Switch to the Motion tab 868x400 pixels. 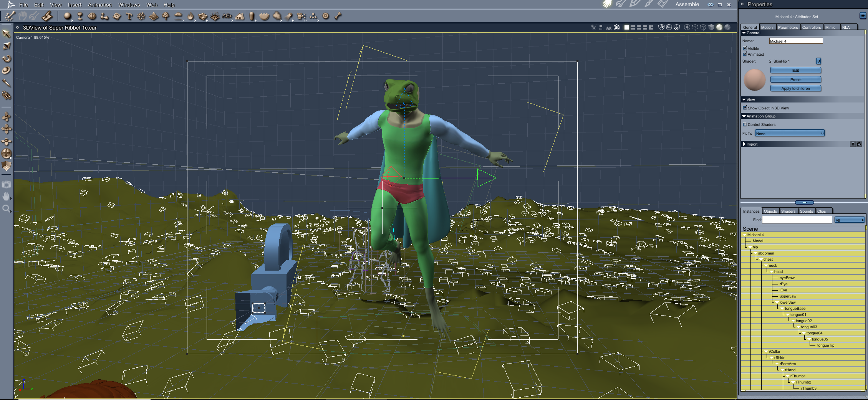click(767, 27)
